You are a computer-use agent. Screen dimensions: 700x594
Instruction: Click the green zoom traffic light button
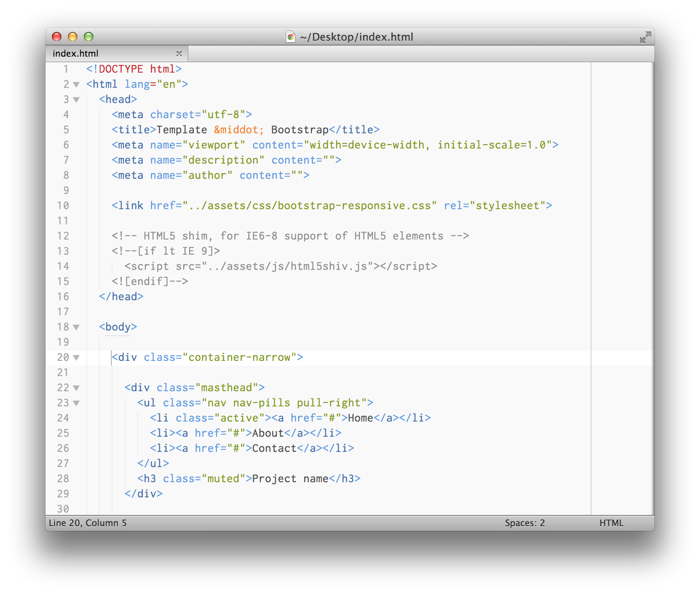click(88, 37)
